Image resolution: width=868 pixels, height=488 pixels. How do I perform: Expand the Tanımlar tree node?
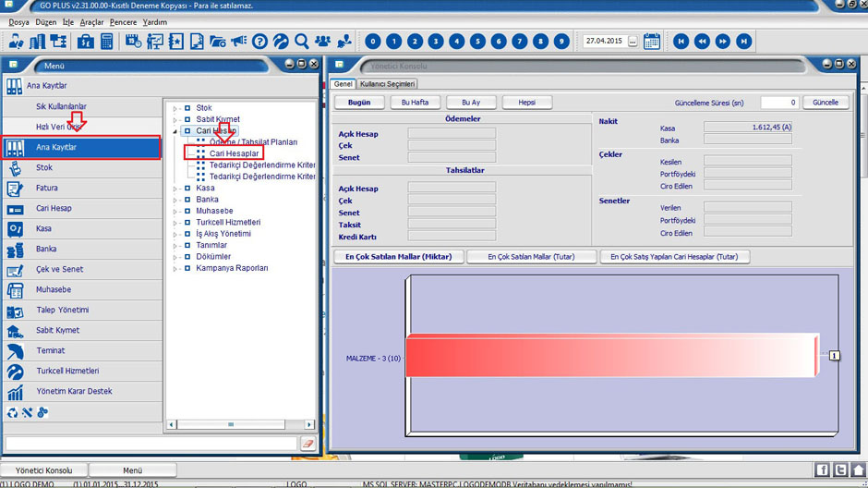click(175, 245)
